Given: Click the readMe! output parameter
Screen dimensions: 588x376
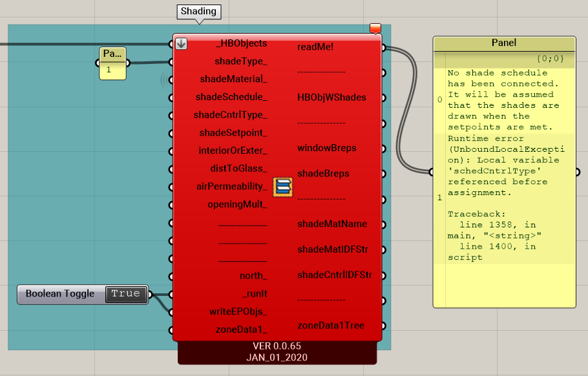Looking at the screenshot, I should click(x=315, y=47).
